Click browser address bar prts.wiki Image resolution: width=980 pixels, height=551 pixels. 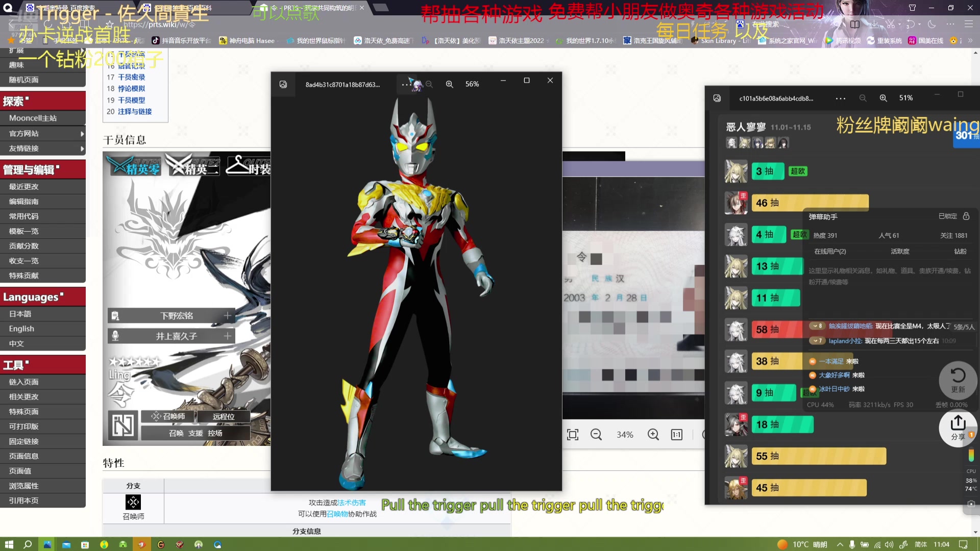tap(159, 24)
